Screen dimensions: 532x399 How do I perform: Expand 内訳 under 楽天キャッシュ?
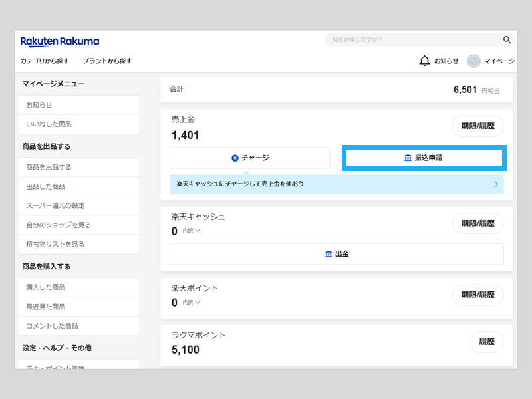pyautogui.click(x=191, y=231)
